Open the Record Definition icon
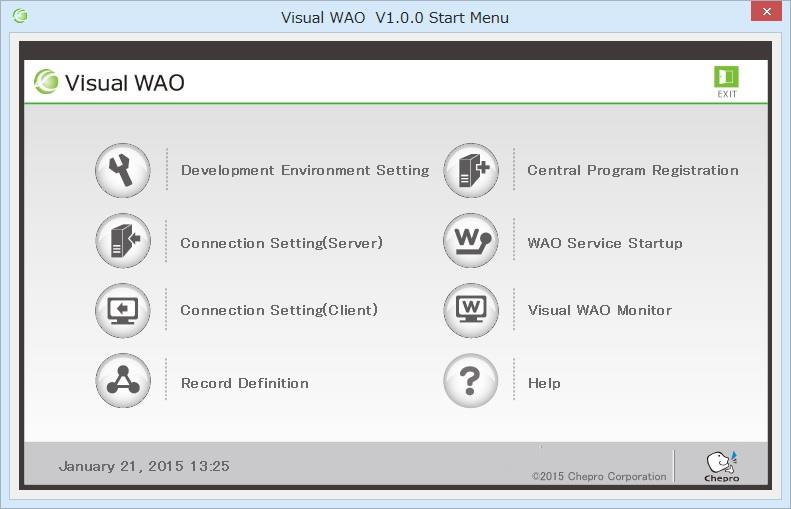791x509 pixels. click(x=122, y=381)
